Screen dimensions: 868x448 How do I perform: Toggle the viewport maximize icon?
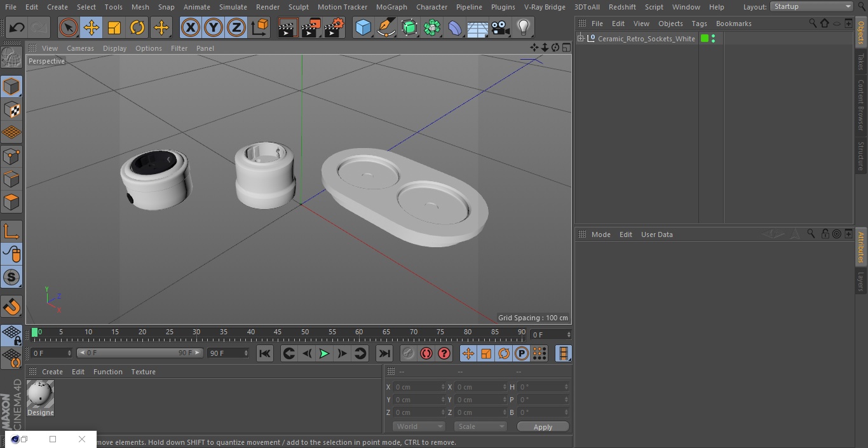coord(566,48)
